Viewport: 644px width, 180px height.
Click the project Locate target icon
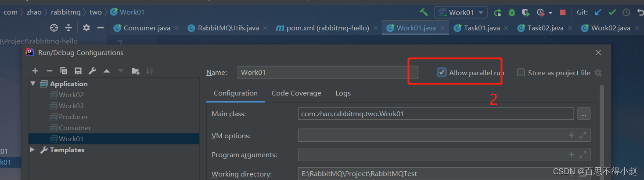click(x=54, y=28)
